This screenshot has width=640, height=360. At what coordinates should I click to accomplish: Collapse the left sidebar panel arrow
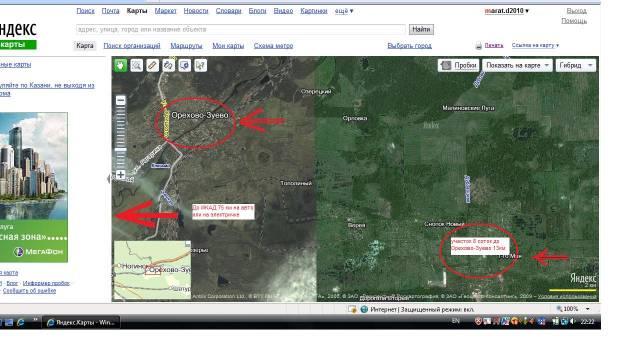tap(109, 178)
